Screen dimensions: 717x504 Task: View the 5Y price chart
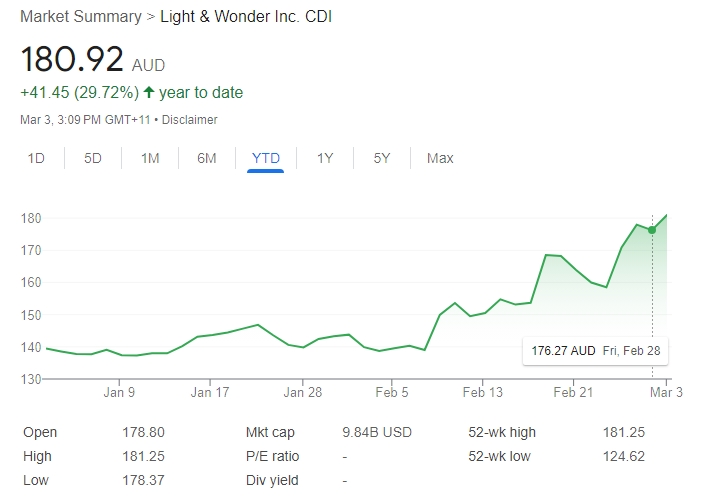click(382, 158)
